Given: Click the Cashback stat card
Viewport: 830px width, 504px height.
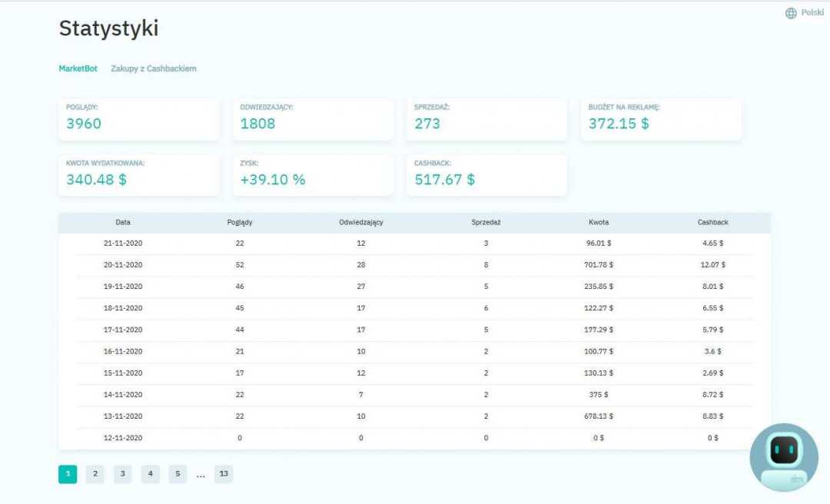Looking at the screenshot, I should coord(486,175).
